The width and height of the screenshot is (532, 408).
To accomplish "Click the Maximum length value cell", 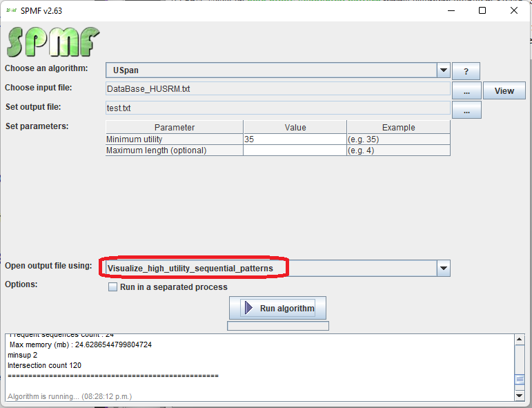I will click(x=295, y=150).
